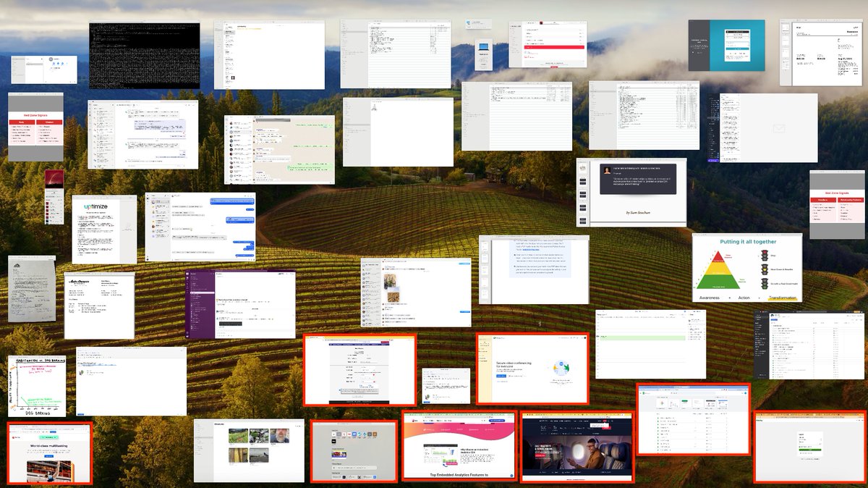This screenshot has height=488, width=868.
Task: Select the document window with cursive Auto logo
Action: pos(100,305)
